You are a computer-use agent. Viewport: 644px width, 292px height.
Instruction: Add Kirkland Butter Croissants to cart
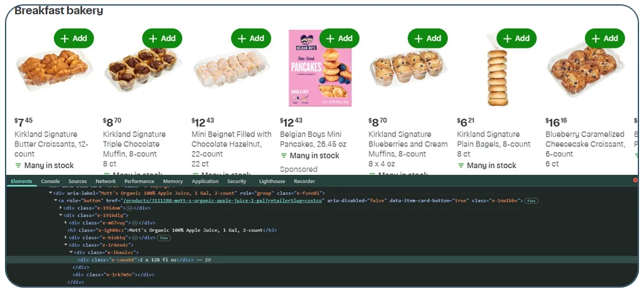pyautogui.click(x=74, y=38)
